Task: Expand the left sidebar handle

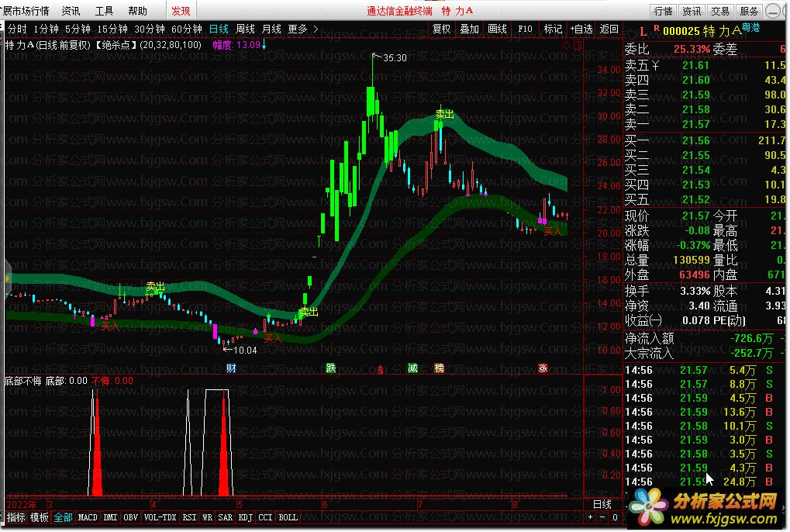Action: (x=7, y=278)
